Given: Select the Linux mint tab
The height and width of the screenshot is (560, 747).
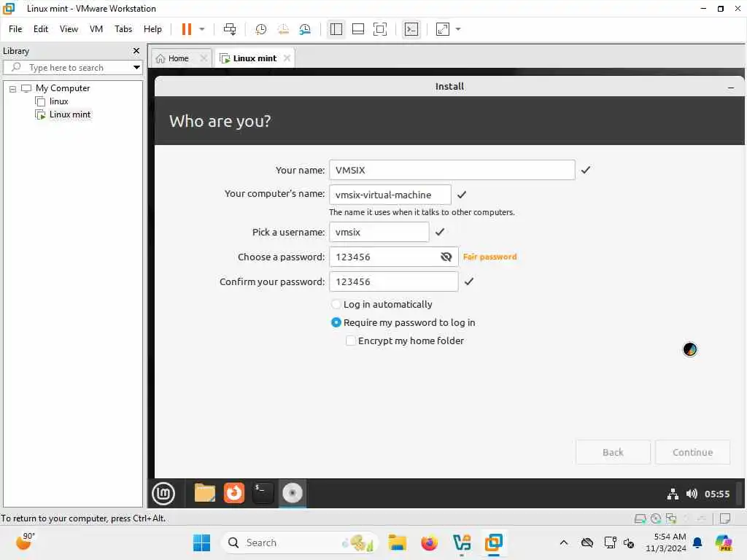Looking at the screenshot, I should tap(255, 58).
